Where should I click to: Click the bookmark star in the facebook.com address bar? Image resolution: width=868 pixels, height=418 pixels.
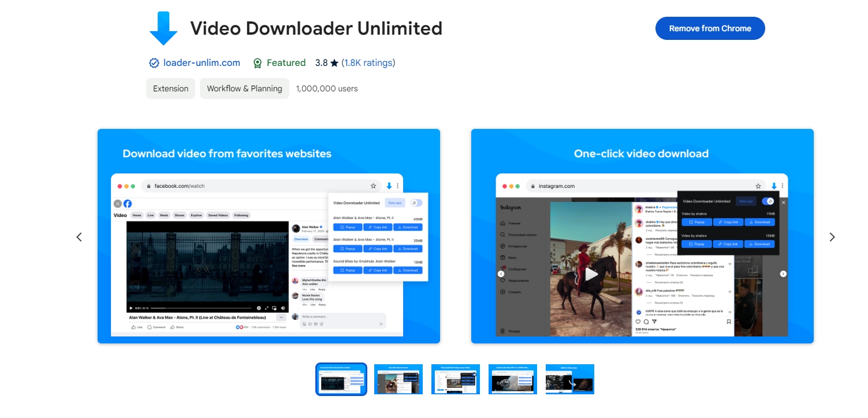[374, 186]
